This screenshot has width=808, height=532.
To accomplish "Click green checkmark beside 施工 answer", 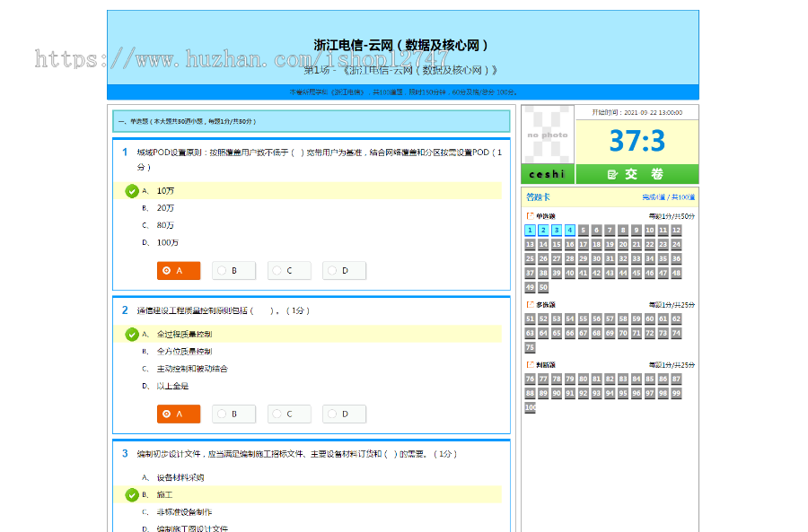I will [132, 495].
